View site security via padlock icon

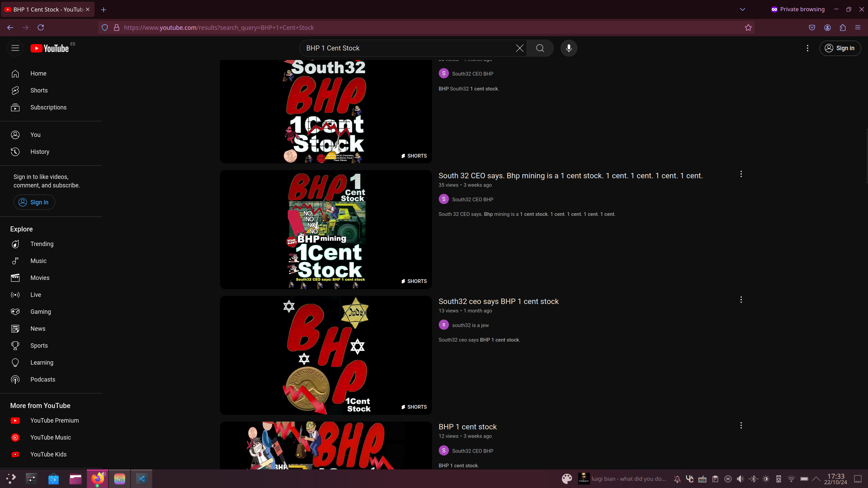[x=117, y=28]
